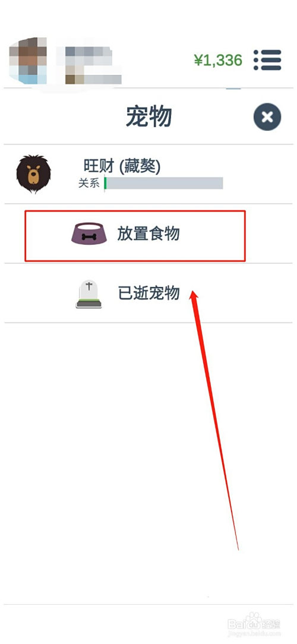297x644 pixels.
Task: Click the cross on the tombstone
Action: coord(89,286)
